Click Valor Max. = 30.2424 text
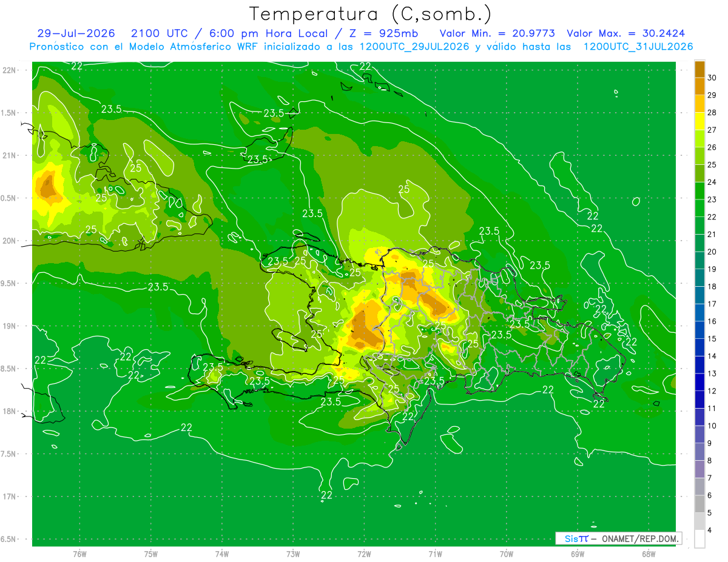 pyautogui.click(x=626, y=33)
